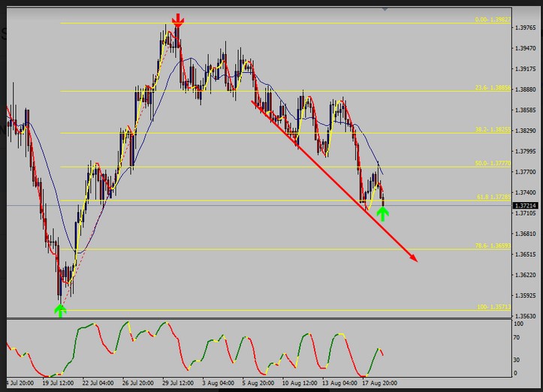
Task: Click the chart shift triangle marker at top
Action: (385, 9)
